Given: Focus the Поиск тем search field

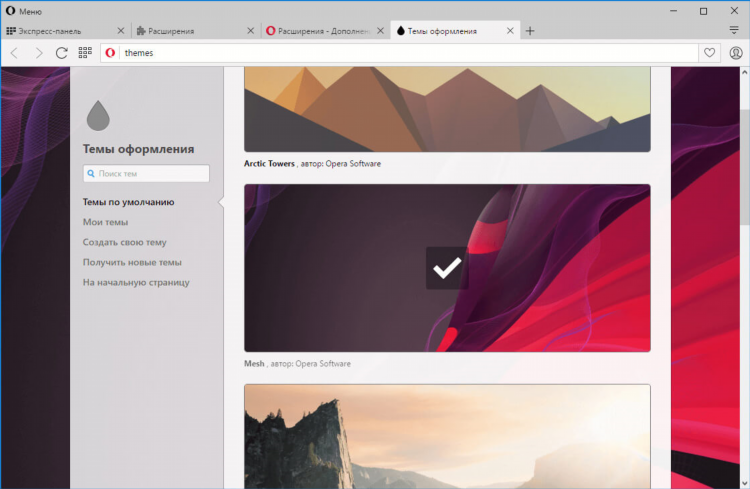Looking at the screenshot, I should point(146,174).
